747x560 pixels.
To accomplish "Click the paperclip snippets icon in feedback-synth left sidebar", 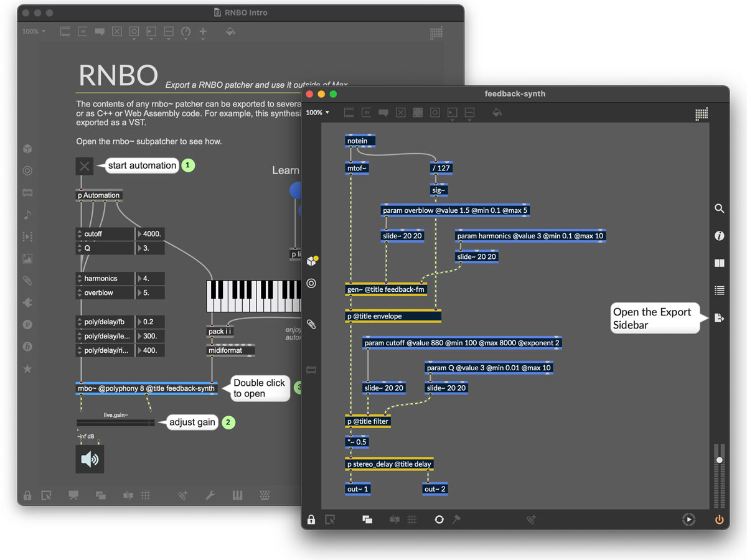I will click(x=312, y=325).
